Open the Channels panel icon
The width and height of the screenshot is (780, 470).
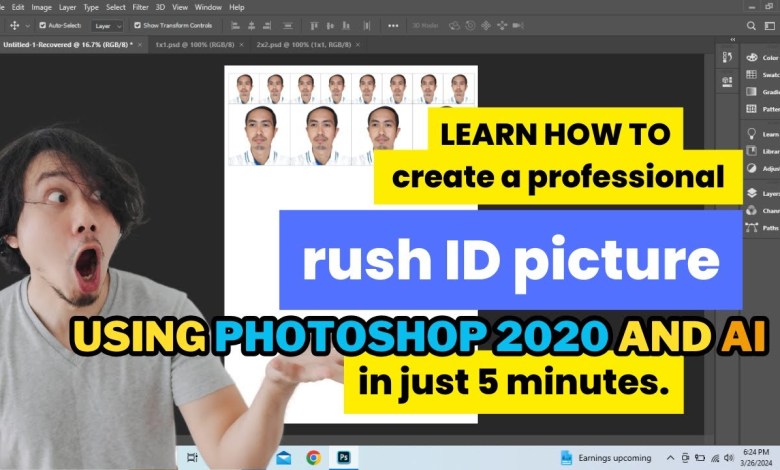(752, 210)
